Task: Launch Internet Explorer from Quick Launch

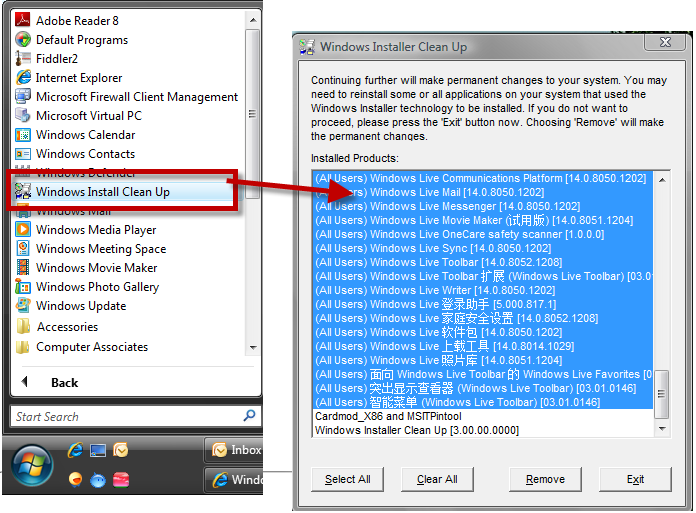Action: pos(75,450)
